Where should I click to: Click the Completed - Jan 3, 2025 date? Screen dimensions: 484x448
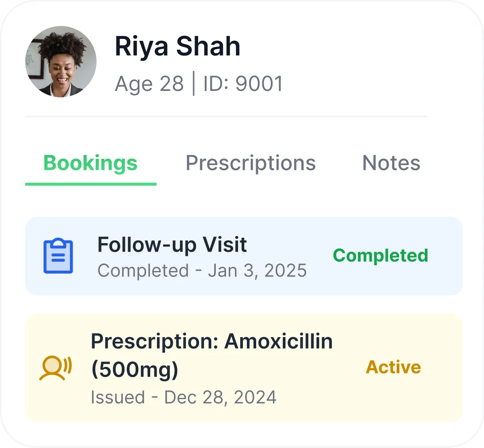coord(202,271)
